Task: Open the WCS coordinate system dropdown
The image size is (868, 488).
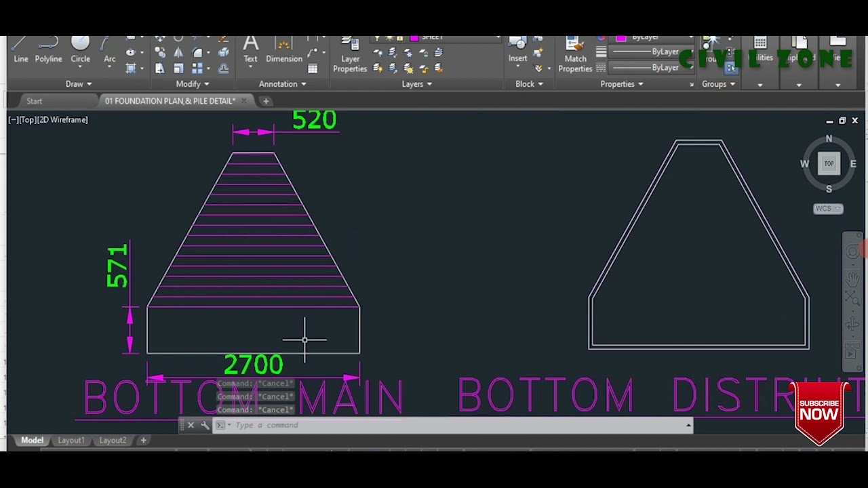Action: 828,209
